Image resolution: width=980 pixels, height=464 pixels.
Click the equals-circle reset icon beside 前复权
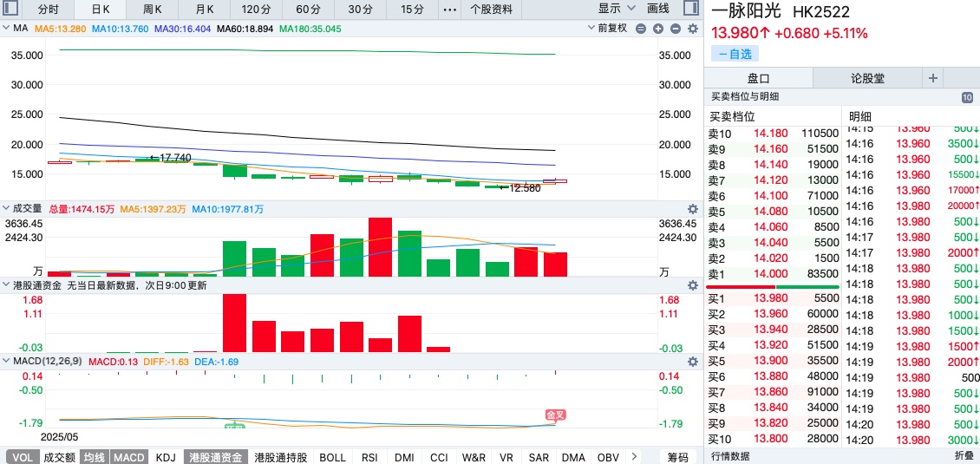[x=641, y=28]
